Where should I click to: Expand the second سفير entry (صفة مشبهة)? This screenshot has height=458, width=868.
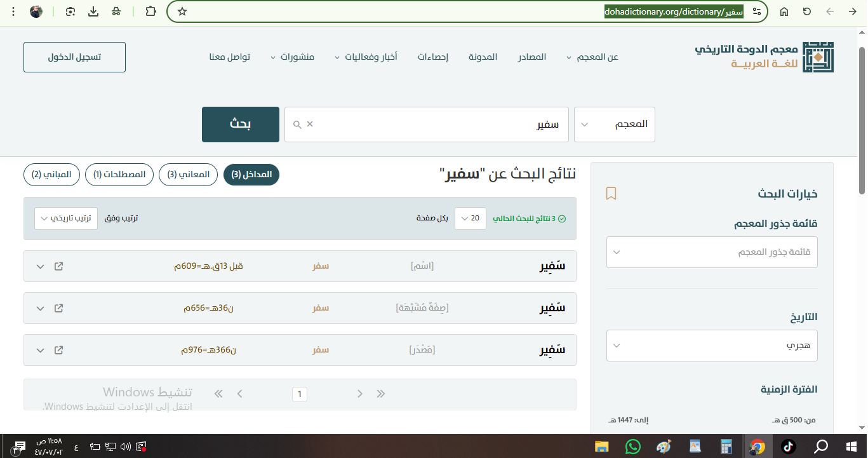tap(41, 308)
